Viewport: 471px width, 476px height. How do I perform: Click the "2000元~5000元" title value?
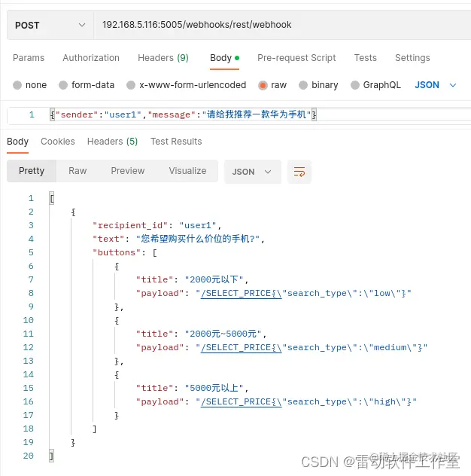[223, 334]
